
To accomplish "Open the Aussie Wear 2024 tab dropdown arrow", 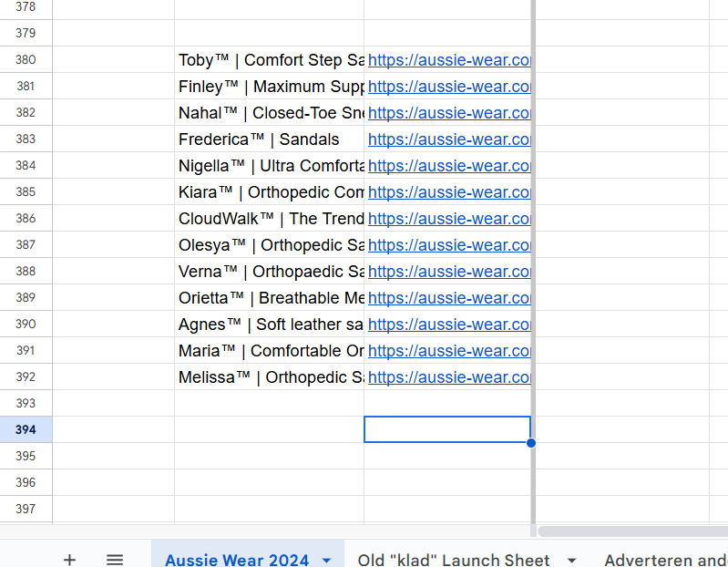I will 326,560.
